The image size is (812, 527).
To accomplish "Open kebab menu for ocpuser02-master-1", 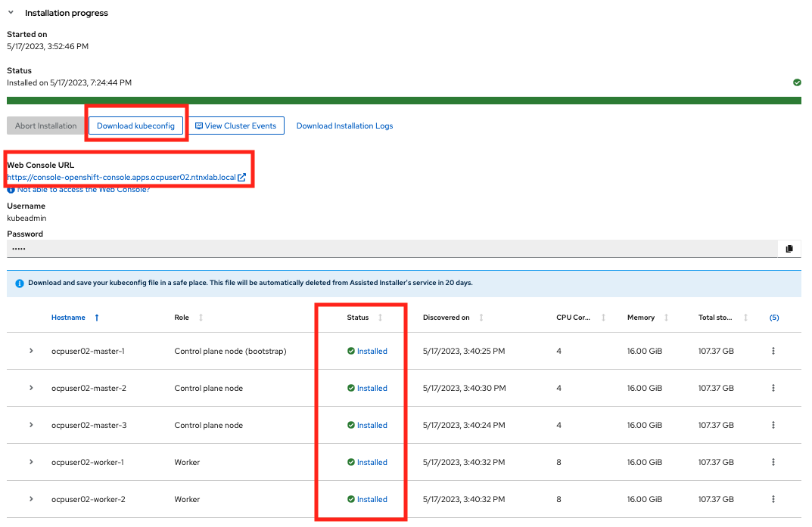I will pyautogui.click(x=773, y=351).
